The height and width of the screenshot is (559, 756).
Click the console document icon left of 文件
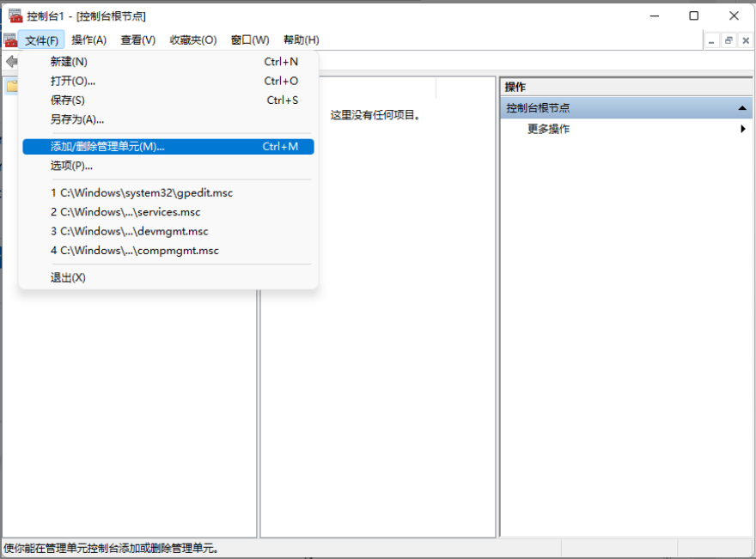[10, 40]
